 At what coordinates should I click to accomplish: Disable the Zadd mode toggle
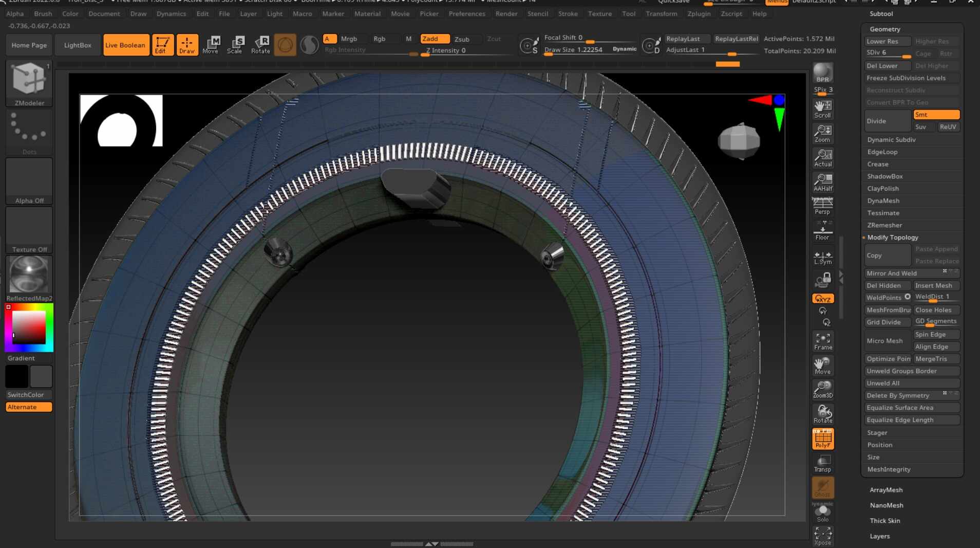click(435, 39)
